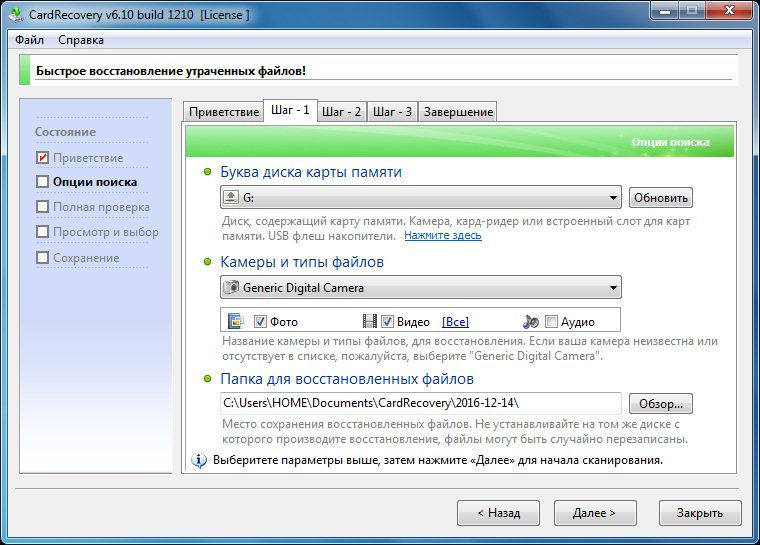Click the [Все] video types link
This screenshot has height=545, width=760.
click(x=455, y=321)
